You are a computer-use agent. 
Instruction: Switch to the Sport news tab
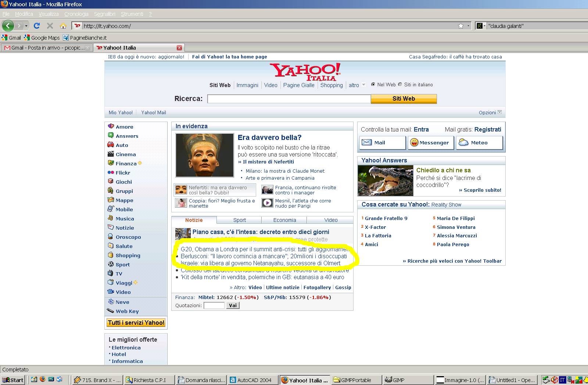[239, 220]
